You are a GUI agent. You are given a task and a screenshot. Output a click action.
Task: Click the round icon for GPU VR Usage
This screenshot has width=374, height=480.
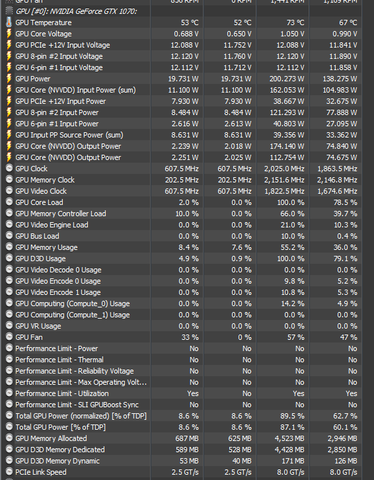tap(9, 326)
